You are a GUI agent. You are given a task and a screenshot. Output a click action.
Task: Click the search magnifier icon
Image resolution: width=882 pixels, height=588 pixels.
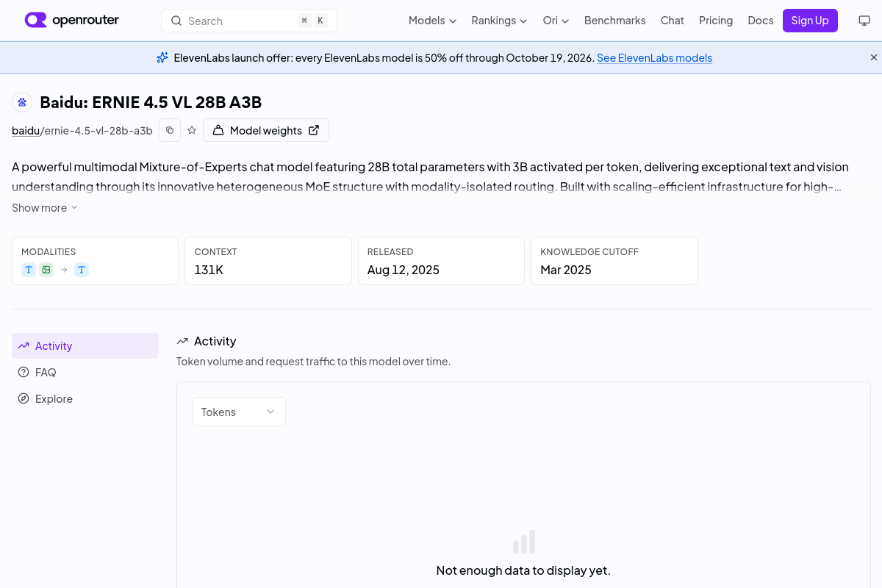[x=176, y=21]
